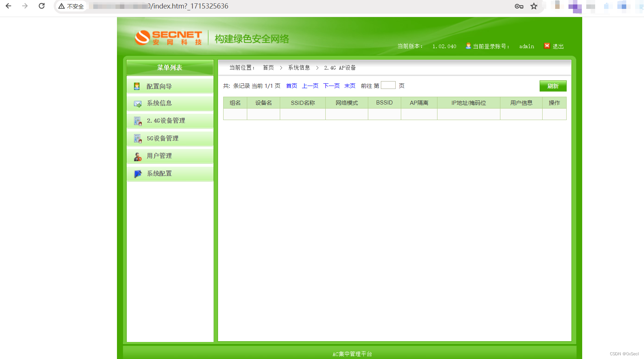Click 2.4G AP设备 breadcrumb text

tap(340, 68)
